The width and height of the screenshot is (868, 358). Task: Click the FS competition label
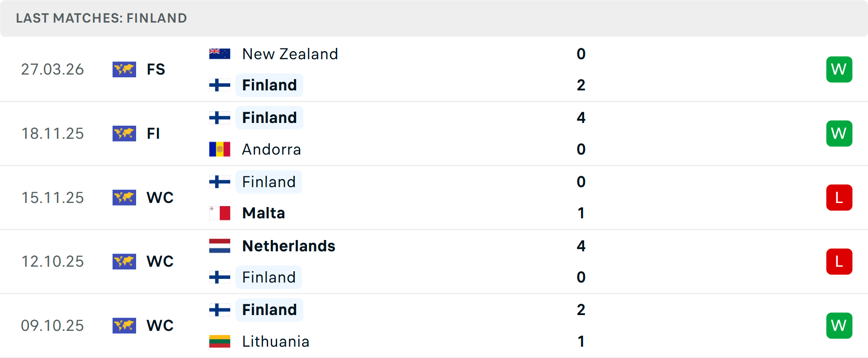(x=156, y=69)
